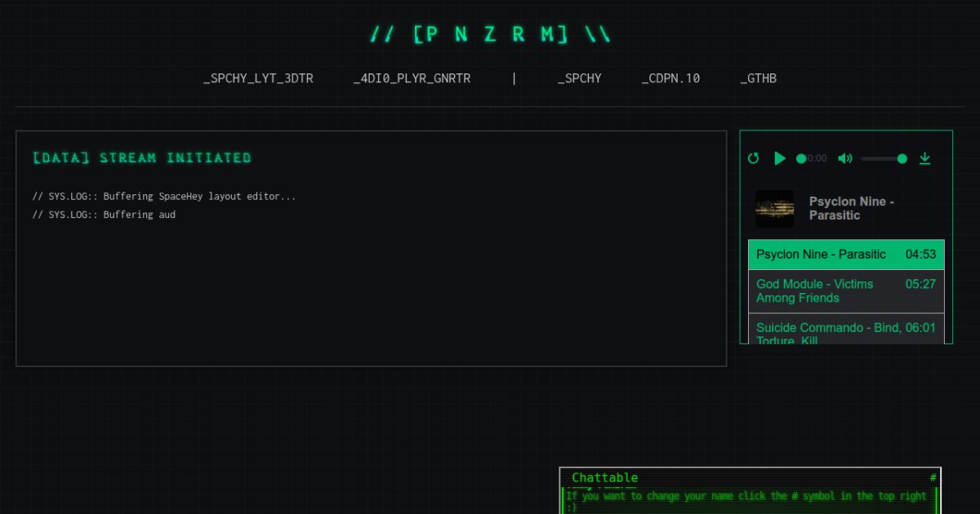Click the current track title beside album art

tap(851, 208)
